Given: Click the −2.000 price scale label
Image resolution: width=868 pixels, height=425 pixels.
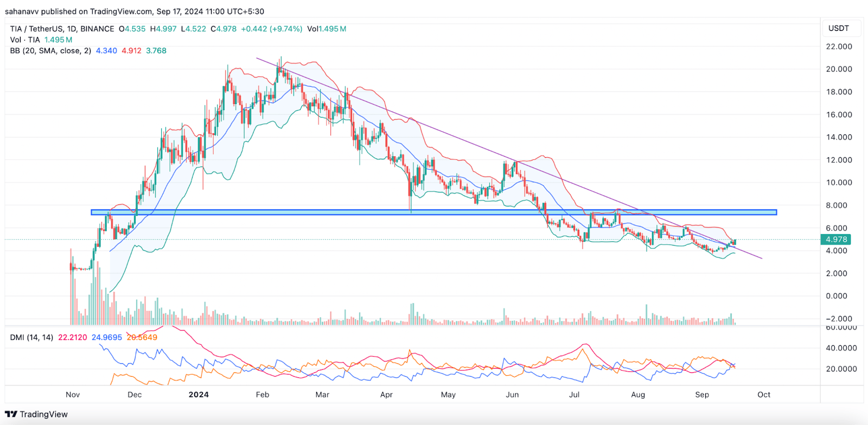Looking at the screenshot, I should [839, 319].
